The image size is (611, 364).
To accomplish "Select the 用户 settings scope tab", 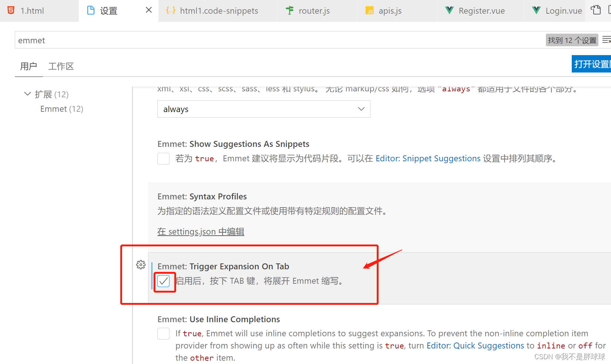I will 28,66.
